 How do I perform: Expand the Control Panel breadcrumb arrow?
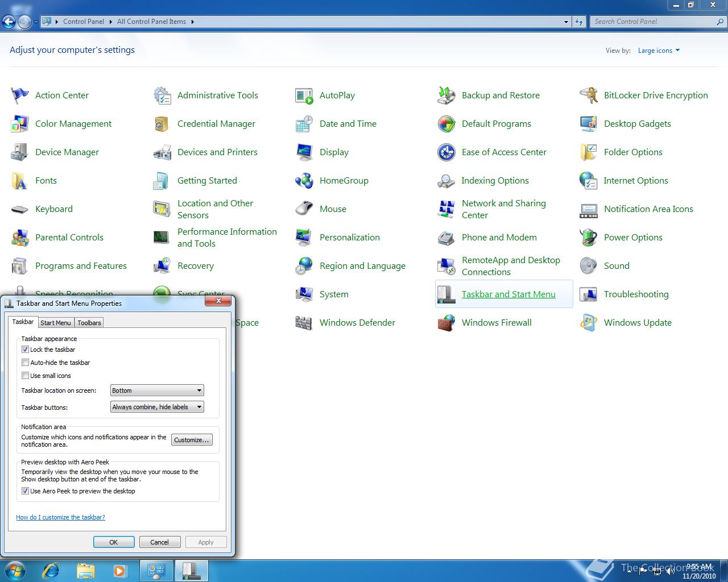(110, 22)
